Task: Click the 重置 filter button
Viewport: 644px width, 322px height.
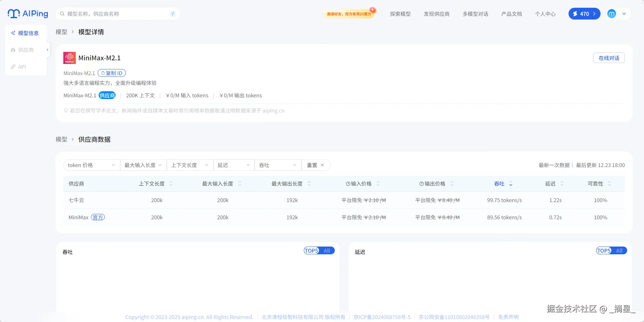Action: pos(316,165)
